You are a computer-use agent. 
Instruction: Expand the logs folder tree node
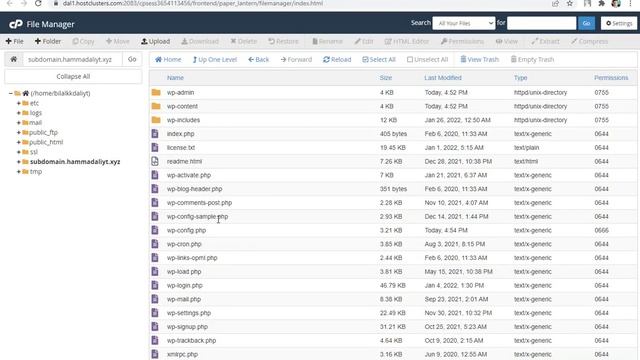click(18, 113)
